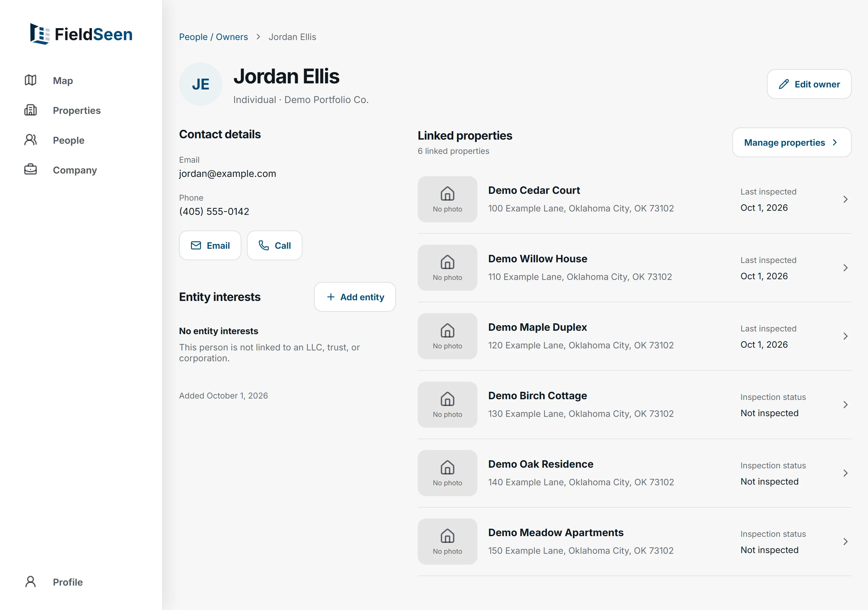Click 'Individual · Demo Portfolio Co.' subtitle
Screen dimensions: 868x610
click(x=300, y=99)
